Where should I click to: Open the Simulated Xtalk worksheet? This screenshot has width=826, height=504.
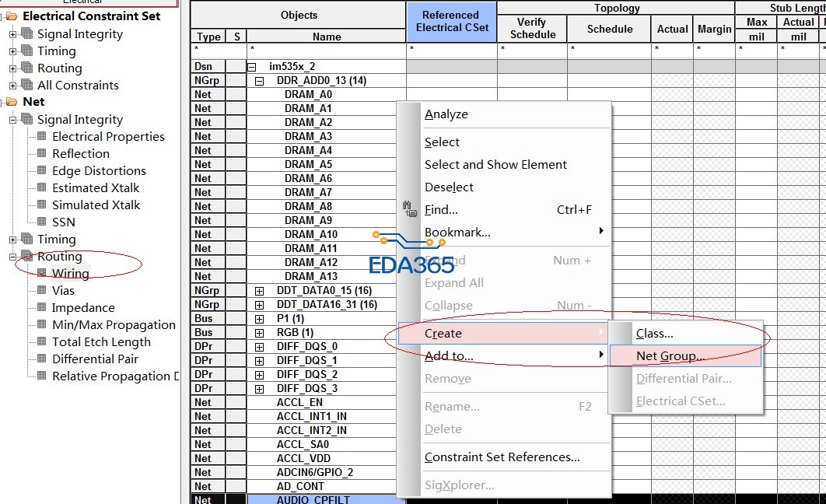point(96,205)
